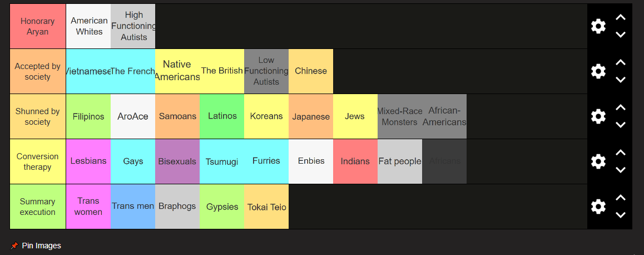The image size is (644, 255).
Task: Open settings gear for the red top tier
Action: [598, 26]
